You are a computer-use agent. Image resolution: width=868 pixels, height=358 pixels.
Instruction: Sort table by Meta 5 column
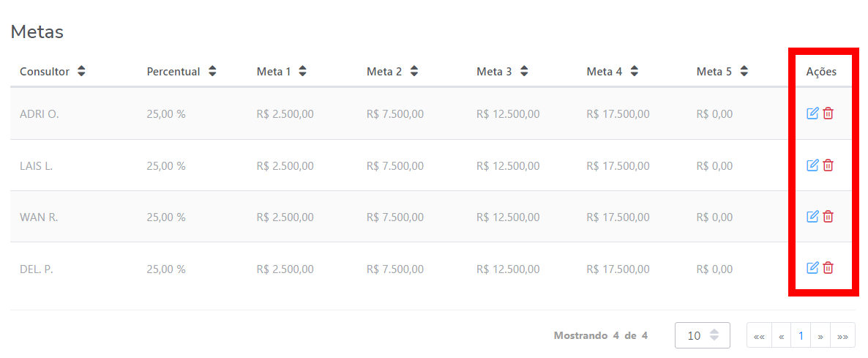pos(744,72)
